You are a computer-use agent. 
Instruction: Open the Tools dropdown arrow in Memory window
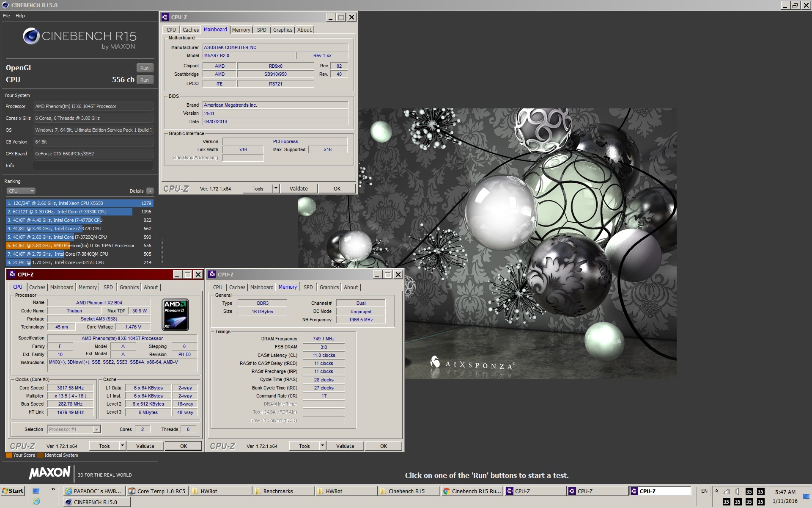(x=322, y=446)
